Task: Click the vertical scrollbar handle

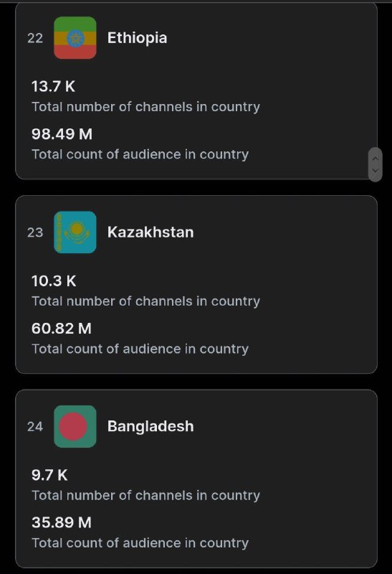Action: [x=376, y=164]
